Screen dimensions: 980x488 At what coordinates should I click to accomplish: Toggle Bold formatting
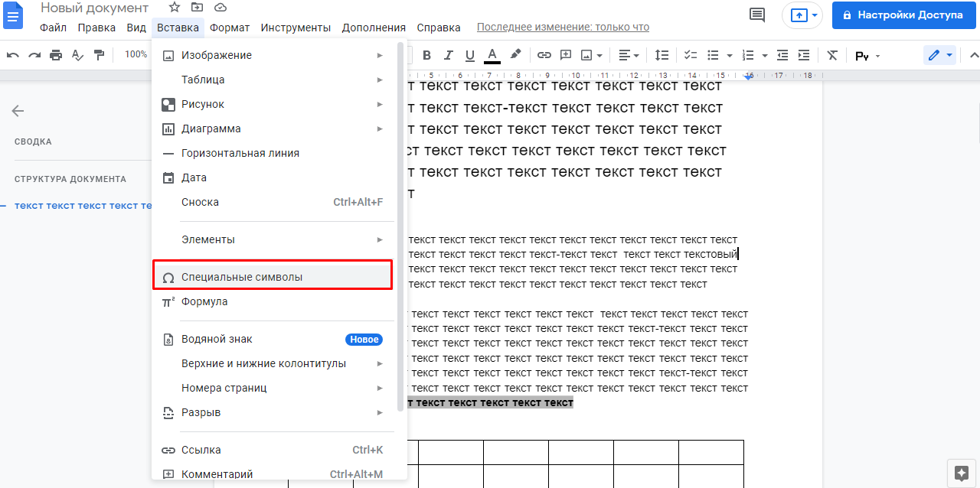point(426,55)
